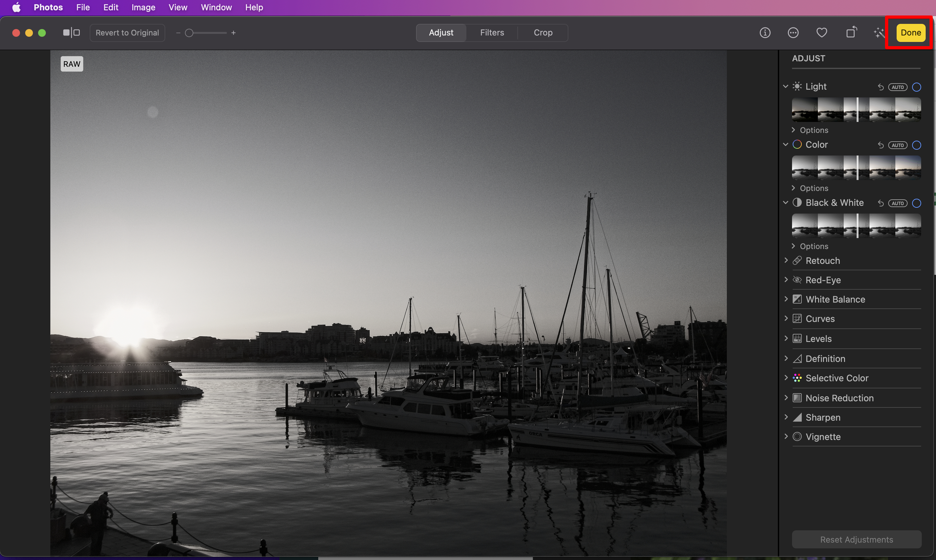Screen dimensions: 936x560
Task: Click the show-original compare icon
Action: (71, 33)
